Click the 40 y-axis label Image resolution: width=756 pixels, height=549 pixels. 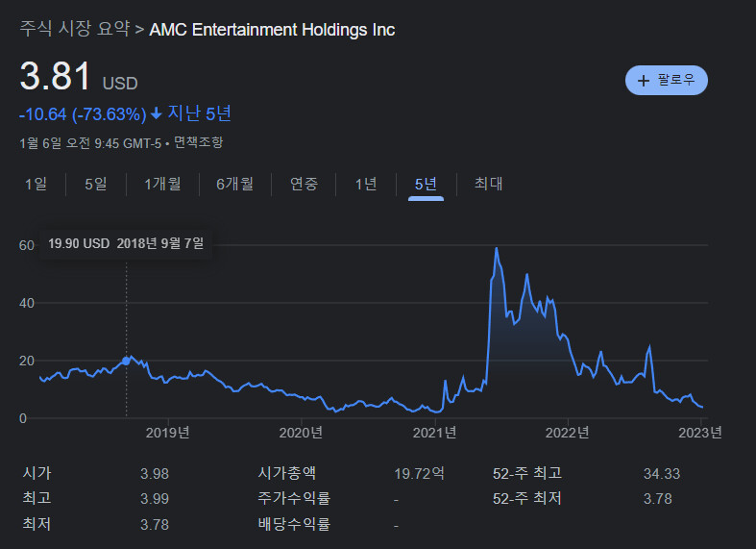click(27, 303)
